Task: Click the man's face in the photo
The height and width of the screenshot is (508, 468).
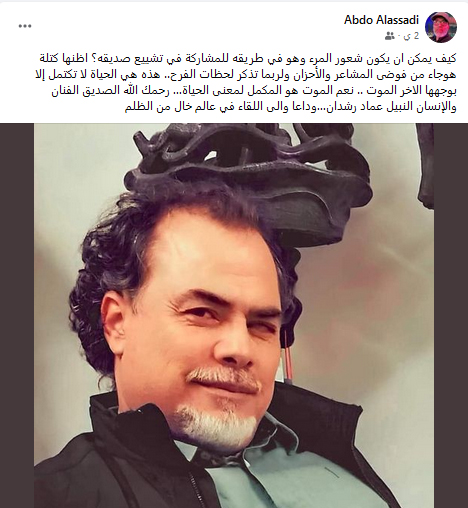Action: [213, 333]
